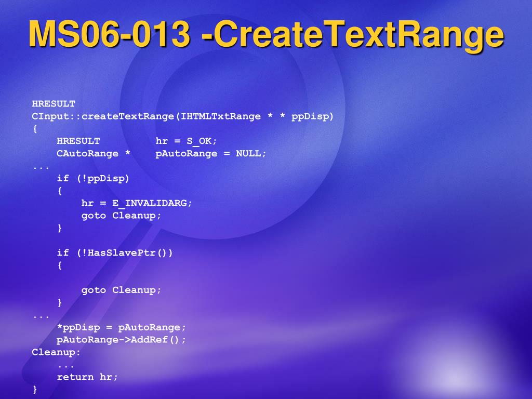Viewport: 532px width, 399px height.
Task: Click the CAutoRange * declaration text
Action: 94,154
